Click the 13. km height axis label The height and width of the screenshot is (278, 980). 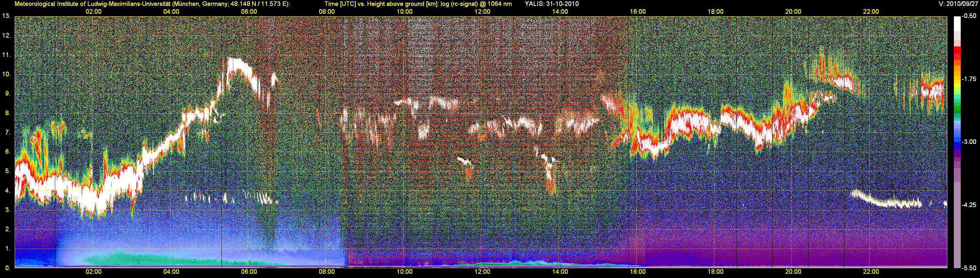click(x=7, y=16)
